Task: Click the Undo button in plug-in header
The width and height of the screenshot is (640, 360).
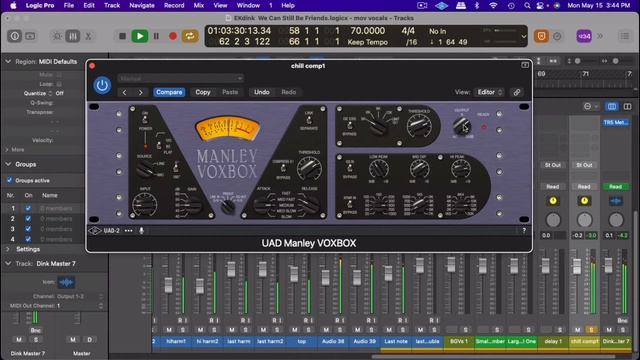Action: tap(262, 92)
